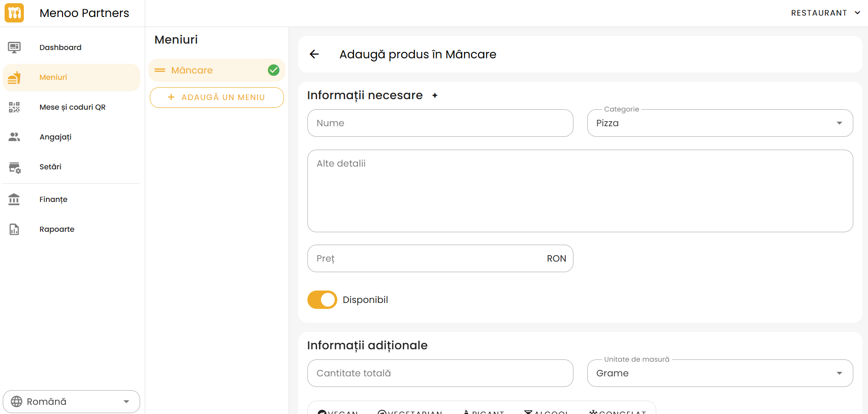Open the Categorie dropdown showing Pizza

(720, 123)
